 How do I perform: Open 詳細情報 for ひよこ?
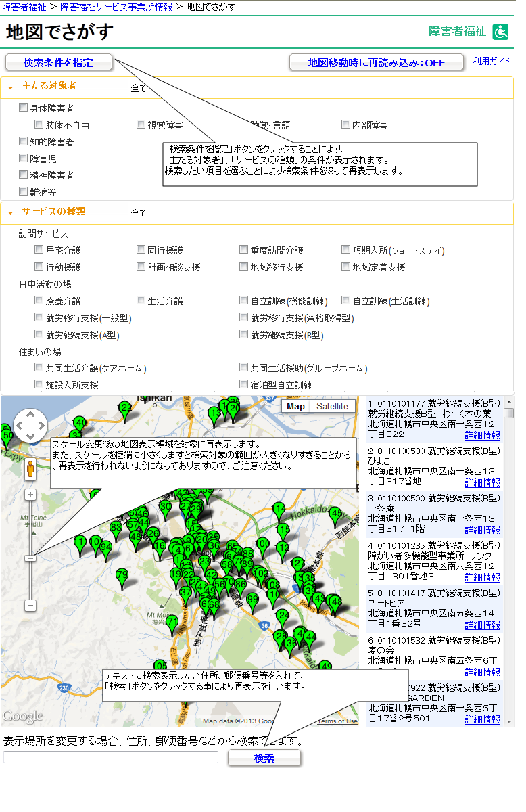click(482, 482)
